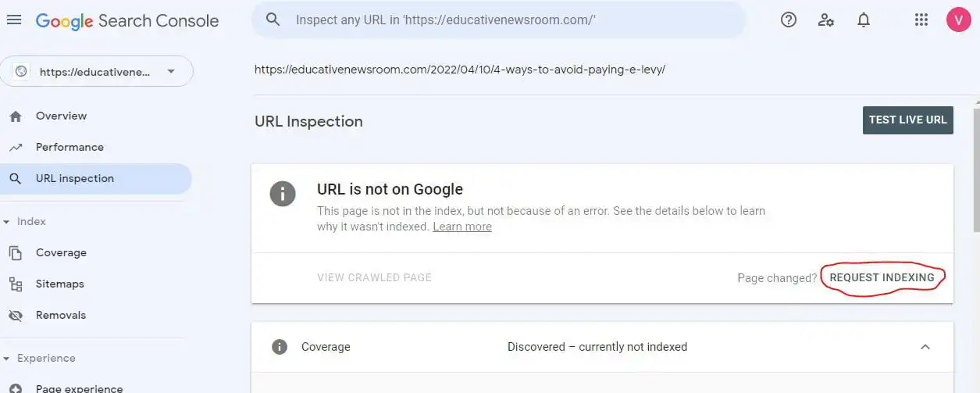Collapse the Coverage details chevron
Image resolution: width=980 pixels, height=393 pixels.
click(x=925, y=347)
